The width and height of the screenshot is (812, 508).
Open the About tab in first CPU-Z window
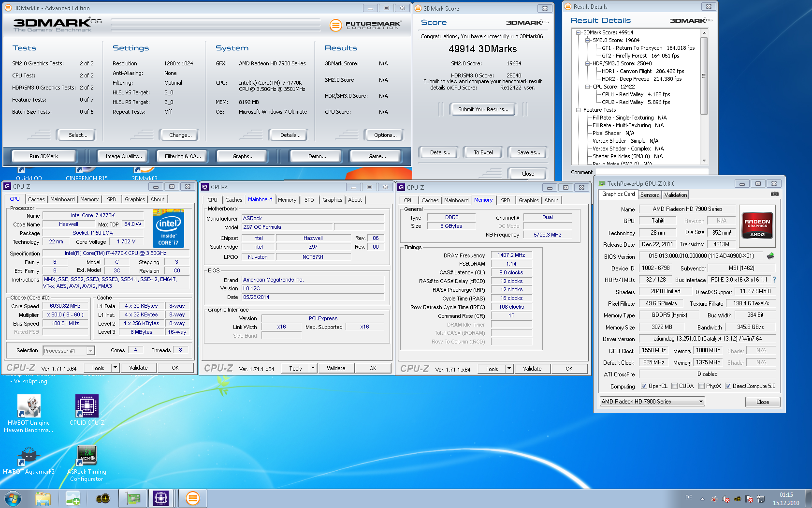(x=158, y=199)
